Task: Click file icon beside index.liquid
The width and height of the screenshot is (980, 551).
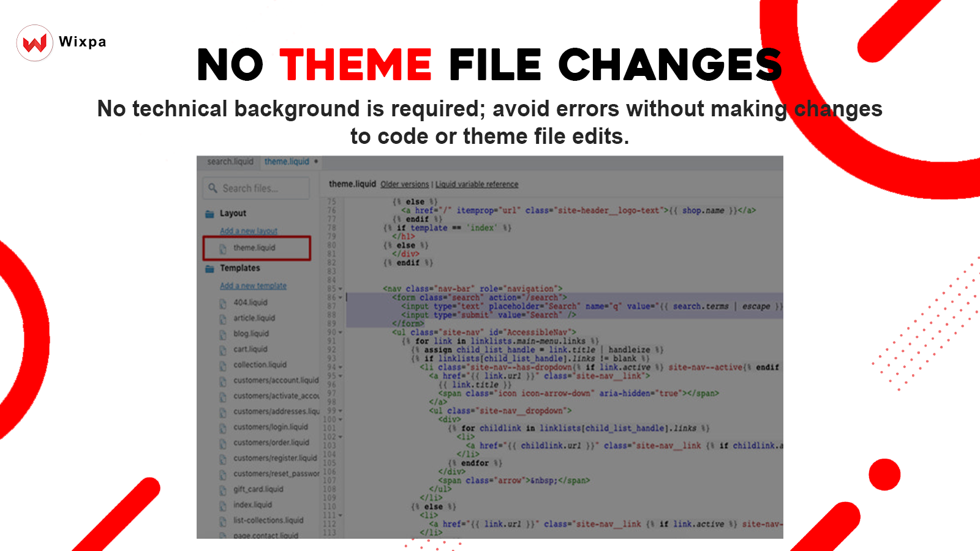Action: coord(223,505)
